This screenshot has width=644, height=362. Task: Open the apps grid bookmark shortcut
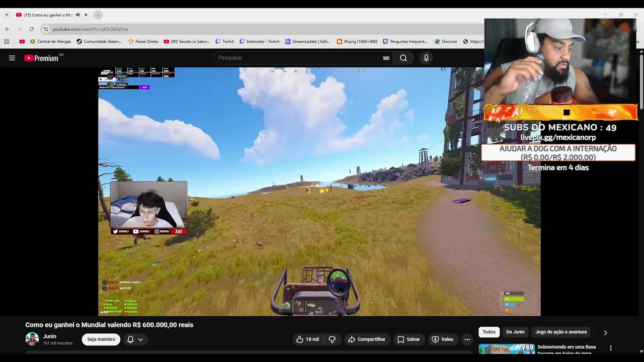[7, 42]
